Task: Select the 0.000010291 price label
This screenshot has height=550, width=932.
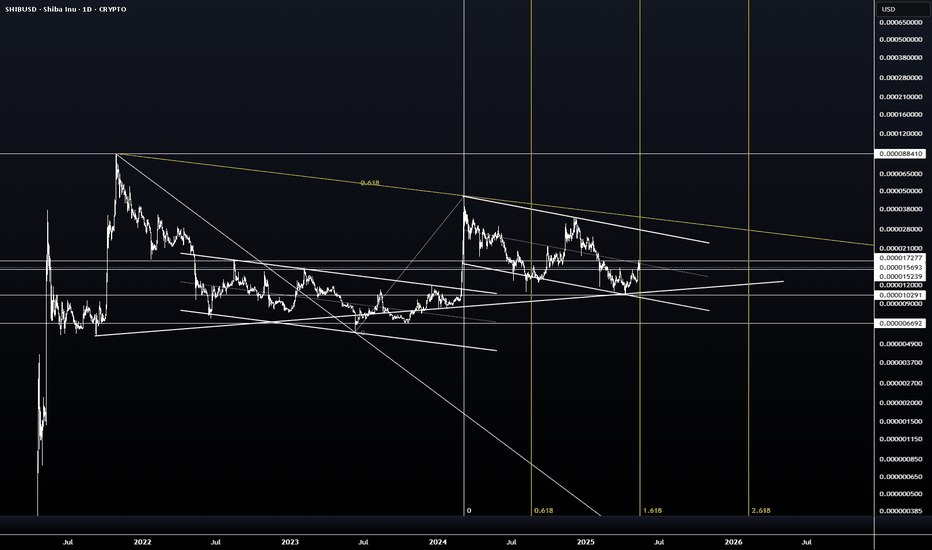Action: [900, 295]
